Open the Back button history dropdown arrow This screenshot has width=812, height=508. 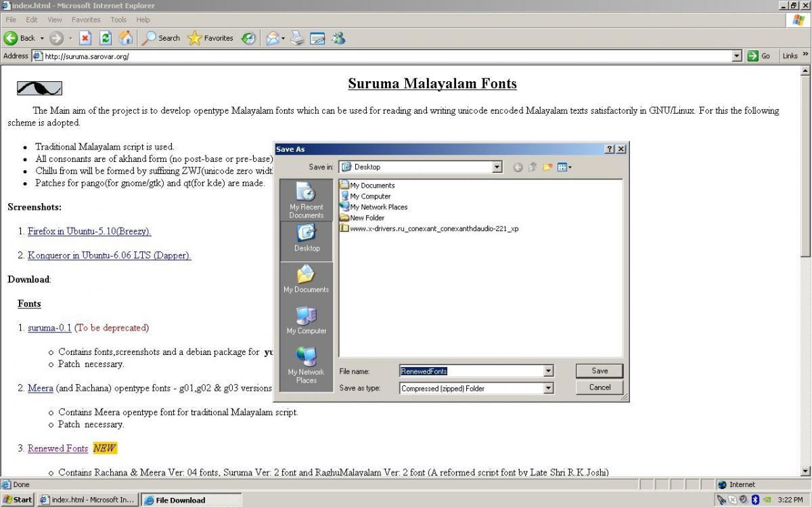point(42,38)
